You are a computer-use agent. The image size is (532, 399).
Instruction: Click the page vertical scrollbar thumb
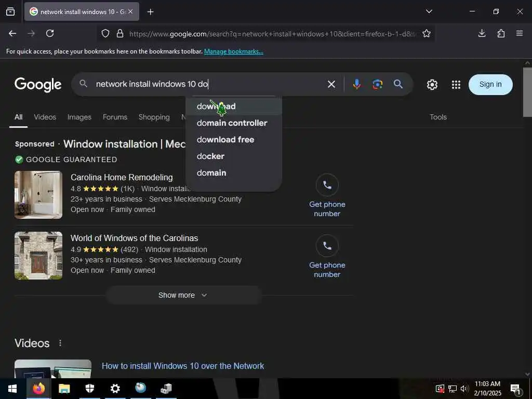[x=527, y=92]
